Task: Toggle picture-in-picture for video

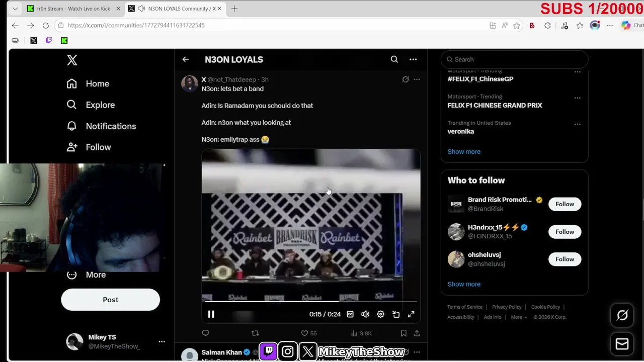Action: click(x=396, y=314)
